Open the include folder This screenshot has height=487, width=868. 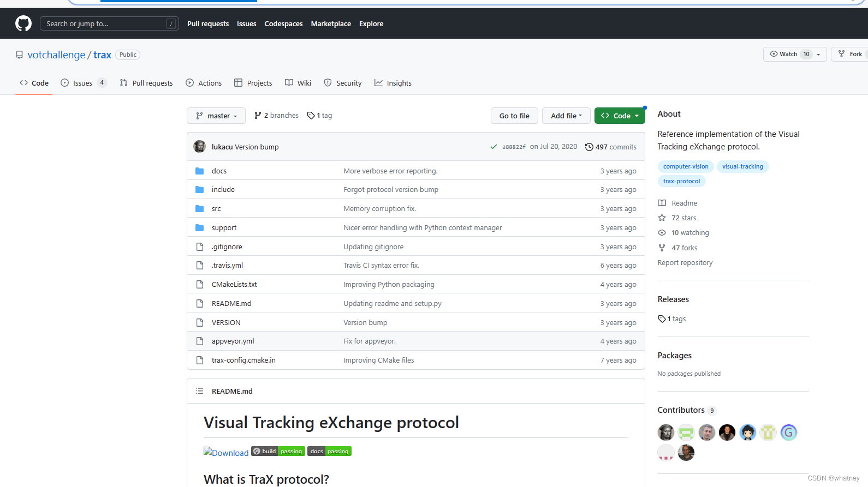(x=223, y=189)
